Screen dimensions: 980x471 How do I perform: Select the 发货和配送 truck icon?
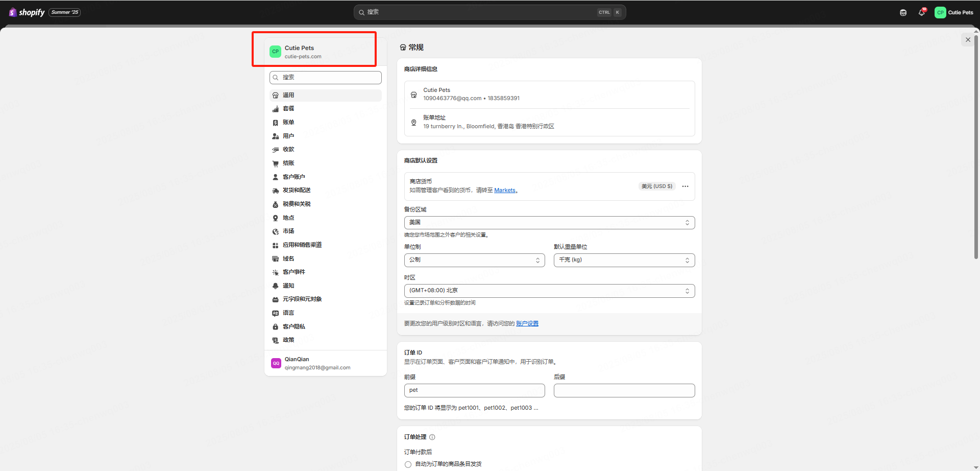276,191
